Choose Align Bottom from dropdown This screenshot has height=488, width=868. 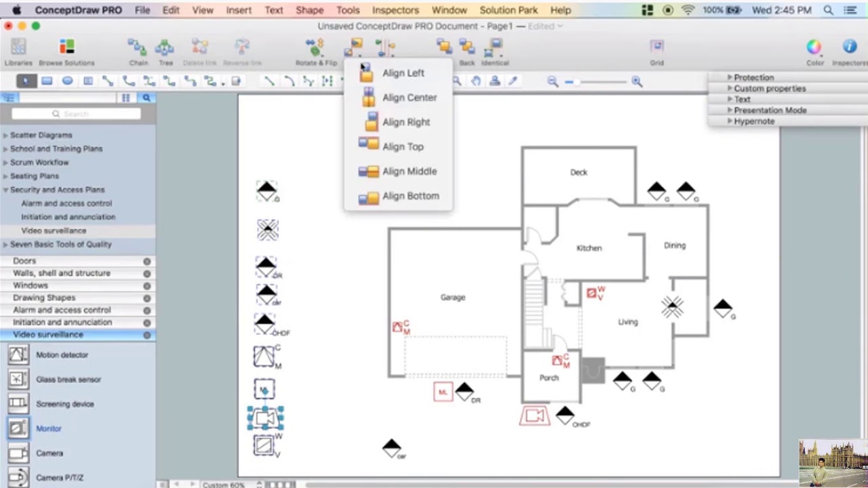(x=397, y=196)
